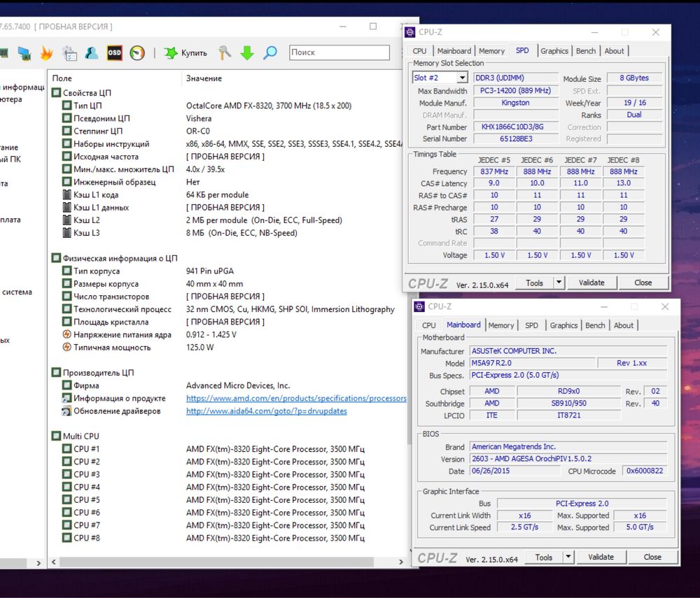The height and width of the screenshot is (598, 700).
Task: Open Memory tab in the CPU-Z Mainboard window
Action: (x=501, y=325)
